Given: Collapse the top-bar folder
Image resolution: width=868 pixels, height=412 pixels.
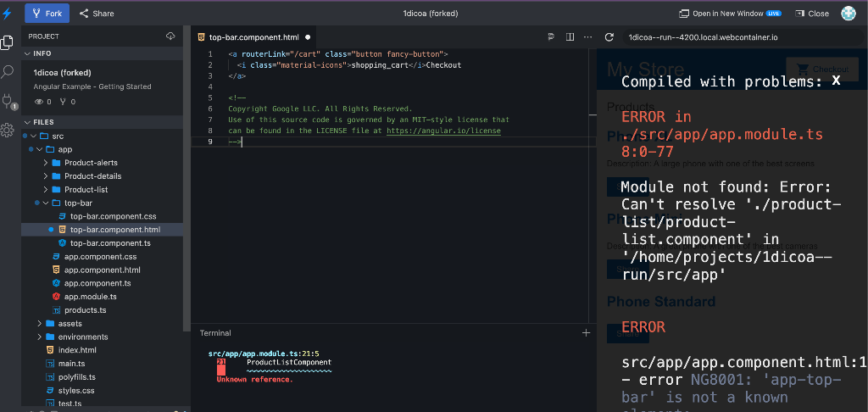Looking at the screenshot, I should (46, 203).
